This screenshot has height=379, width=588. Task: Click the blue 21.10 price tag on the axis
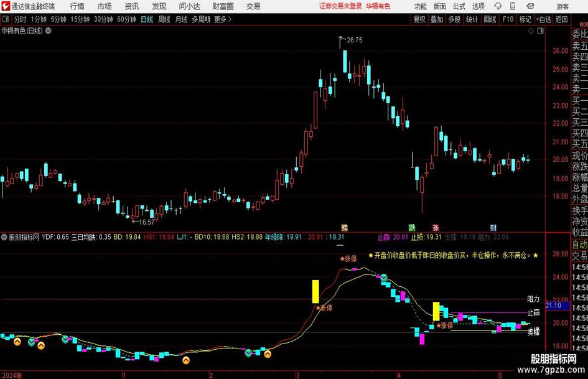[558, 306]
